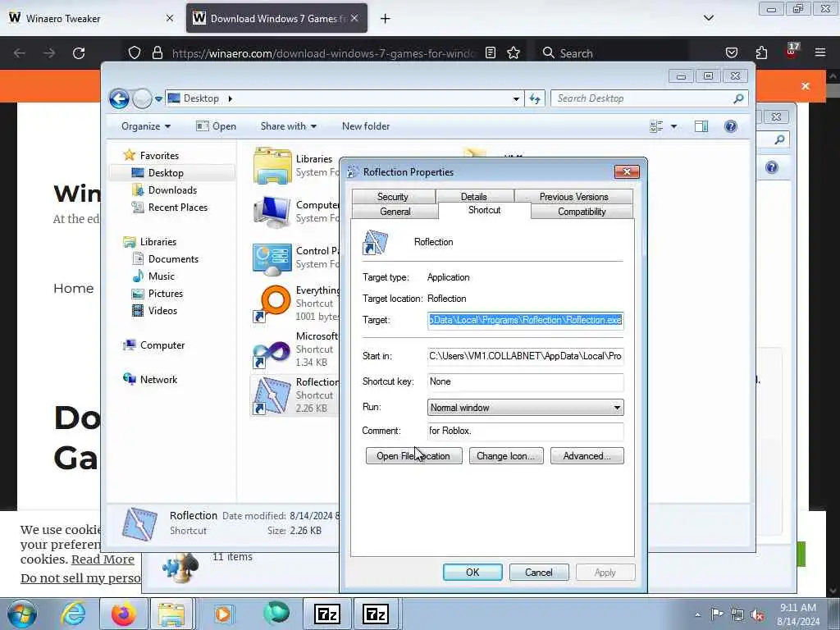This screenshot has width=840, height=630.
Task: Click Open in the Explorer toolbar
Action: pyautogui.click(x=216, y=126)
